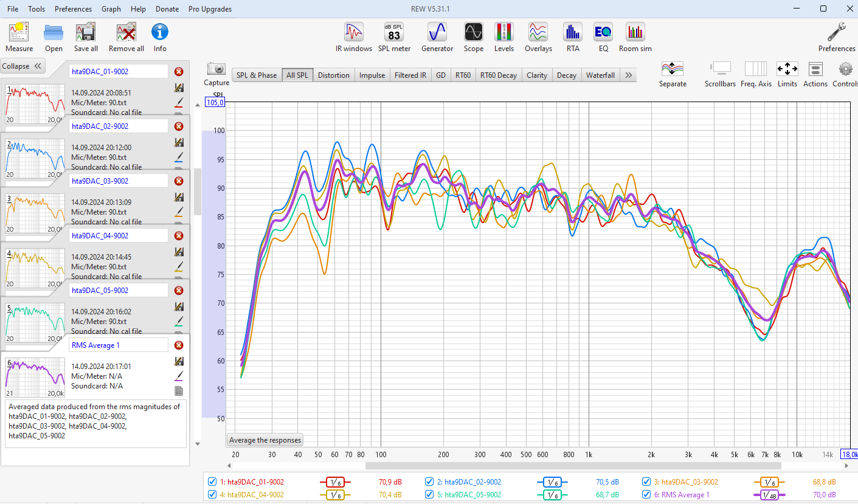Open the Room sim tool
858x504 pixels.
(x=635, y=37)
